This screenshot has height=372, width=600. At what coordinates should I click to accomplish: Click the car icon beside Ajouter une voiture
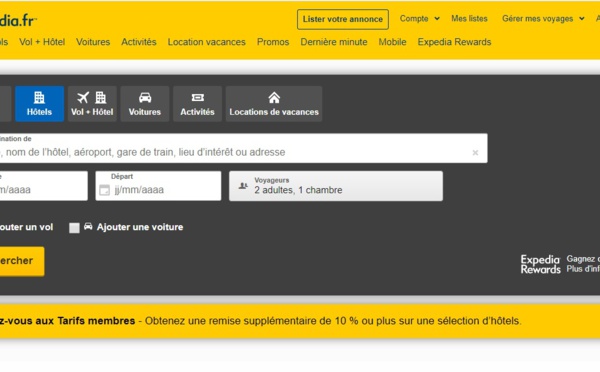point(88,226)
